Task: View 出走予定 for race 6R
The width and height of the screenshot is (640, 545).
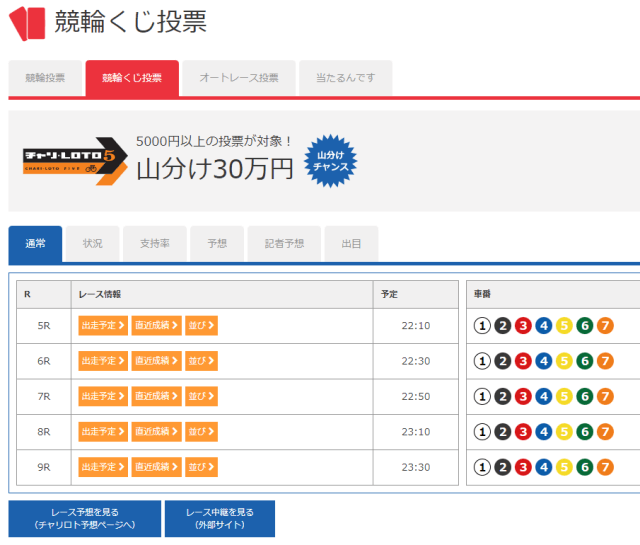Action: (103, 361)
